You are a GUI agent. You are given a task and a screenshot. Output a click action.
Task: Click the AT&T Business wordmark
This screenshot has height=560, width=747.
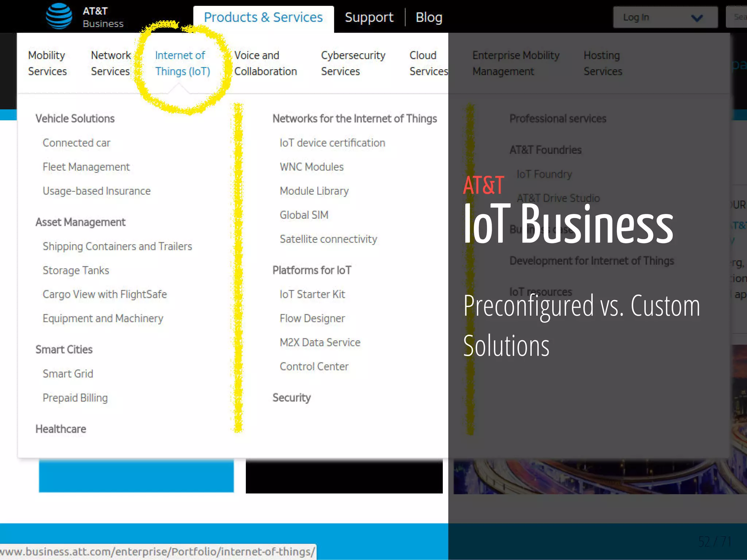[x=103, y=17]
